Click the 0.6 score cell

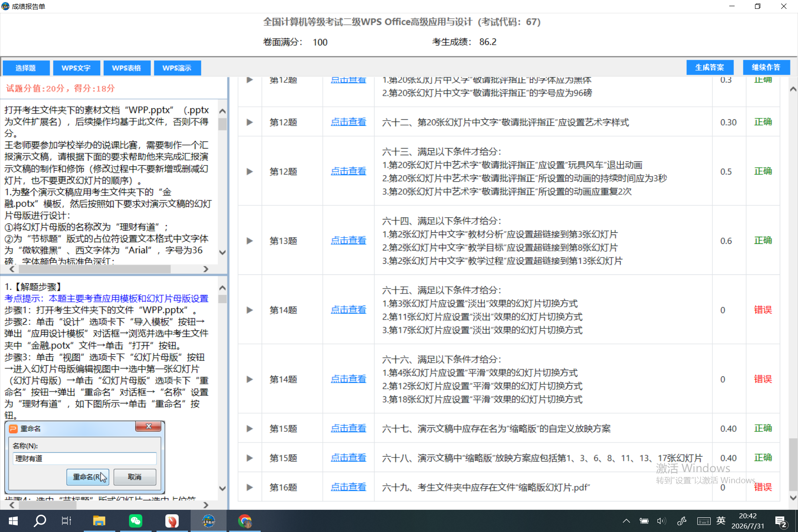tap(726, 241)
